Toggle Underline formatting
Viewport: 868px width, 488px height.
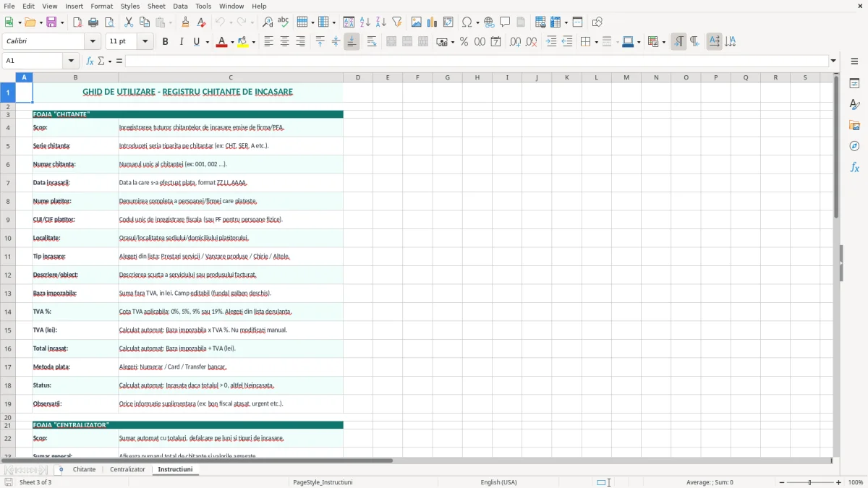[196, 42]
